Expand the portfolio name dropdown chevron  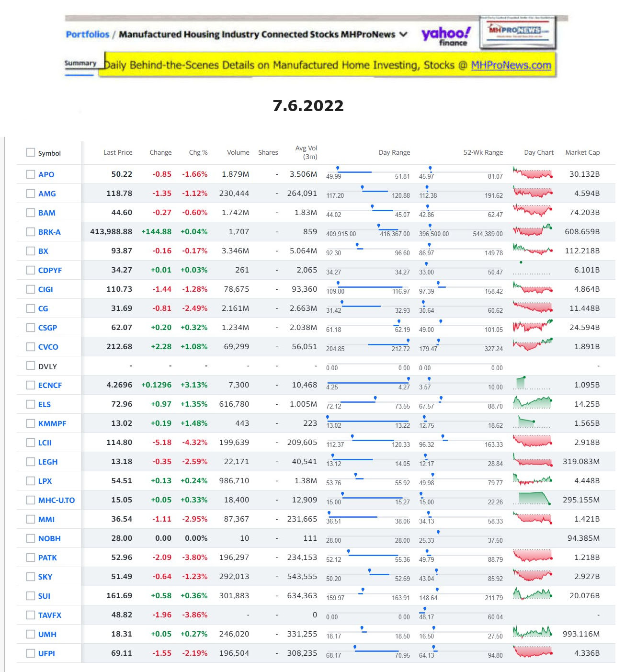coord(403,34)
